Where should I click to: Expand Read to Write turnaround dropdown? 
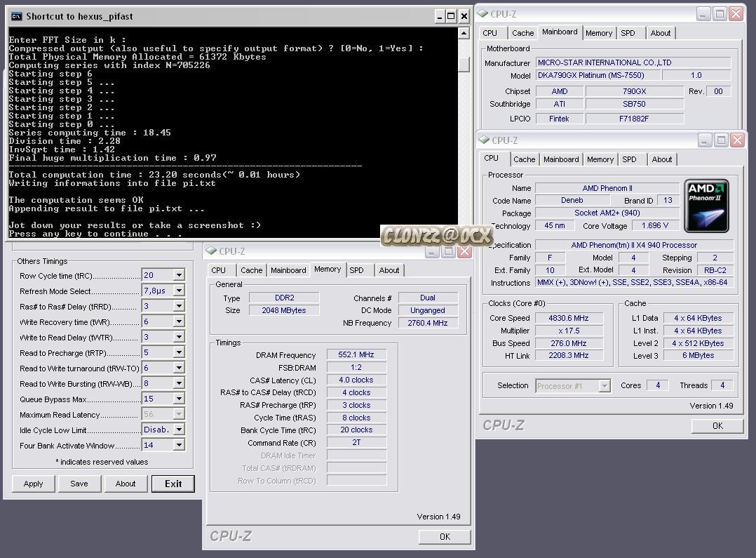[x=179, y=368]
